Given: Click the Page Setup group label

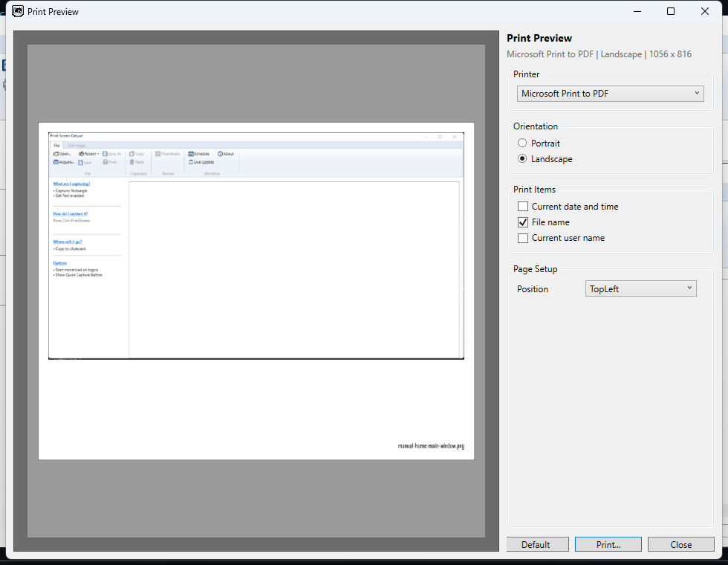Looking at the screenshot, I should click(x=536, y=269).
